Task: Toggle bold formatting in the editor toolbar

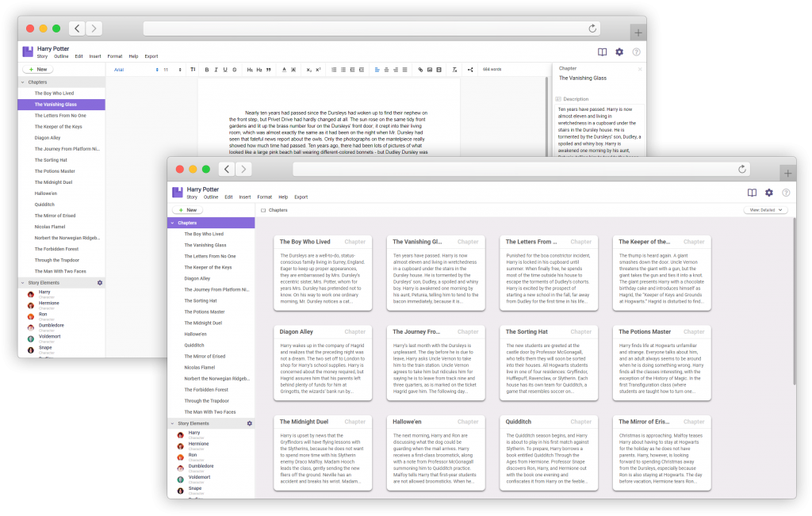Action: [x=207, y=70]
